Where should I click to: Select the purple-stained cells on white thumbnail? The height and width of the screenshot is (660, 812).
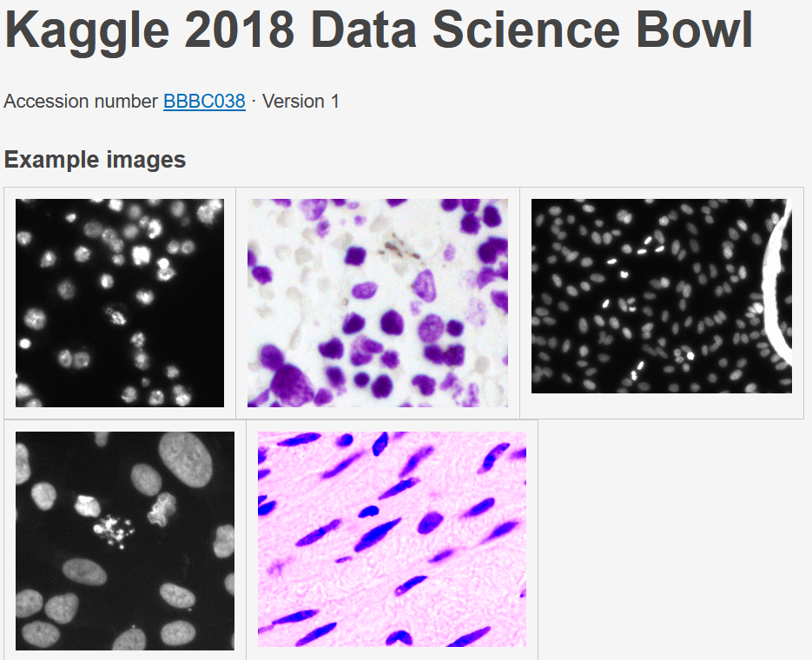(x=378, y=303)
